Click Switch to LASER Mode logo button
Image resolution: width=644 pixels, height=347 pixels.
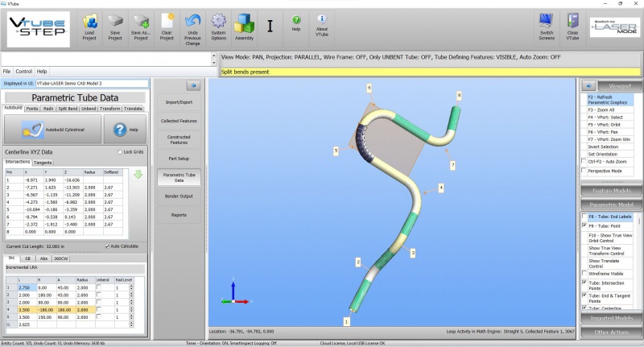[614, 27]
